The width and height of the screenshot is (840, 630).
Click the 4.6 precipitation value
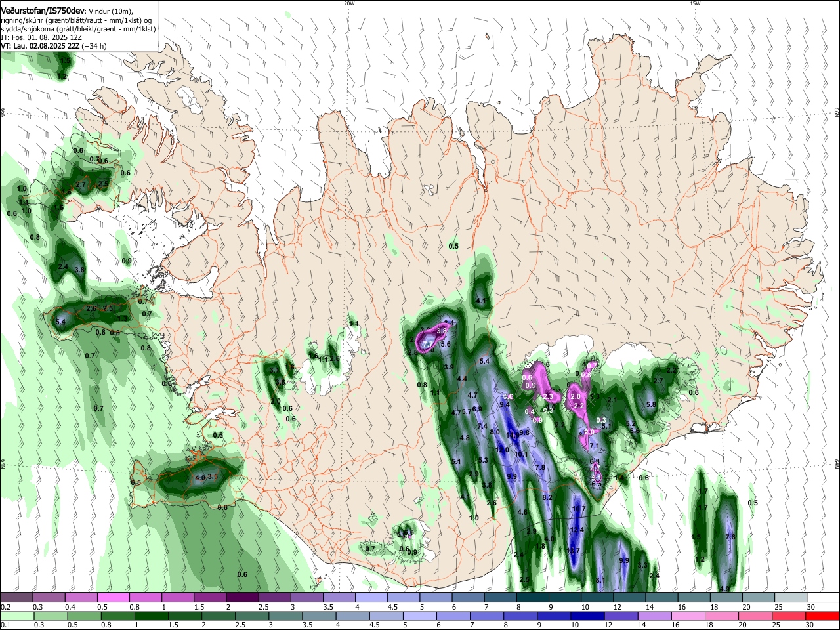pyautogui.click(x=522, y=512)
